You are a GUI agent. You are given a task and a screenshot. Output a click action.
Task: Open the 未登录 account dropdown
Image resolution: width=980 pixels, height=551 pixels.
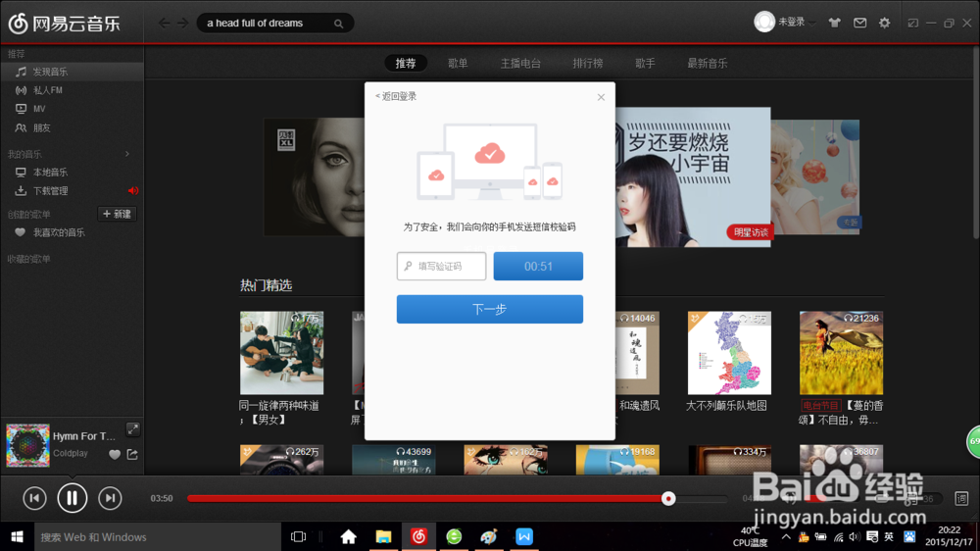coord(796,22)
